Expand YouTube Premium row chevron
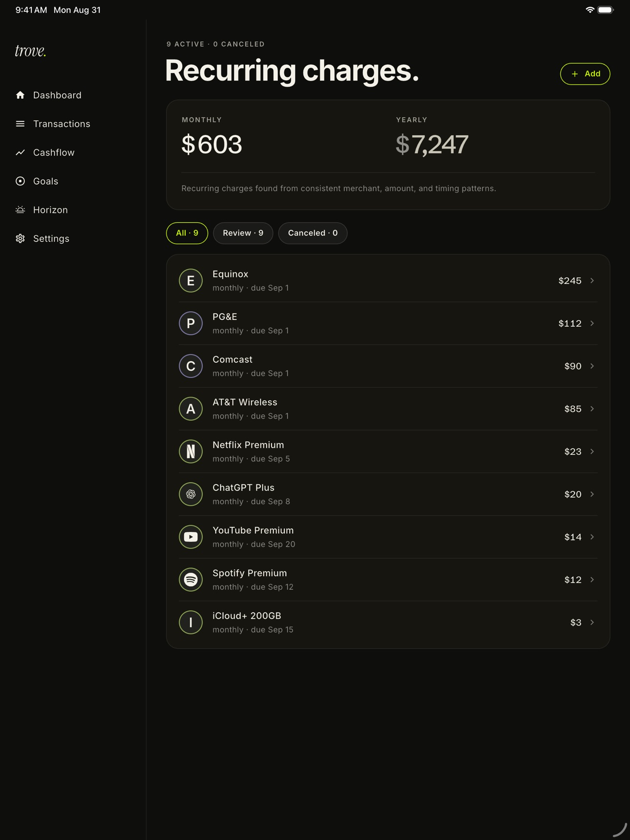630x840 pixels. click(592, 537)
